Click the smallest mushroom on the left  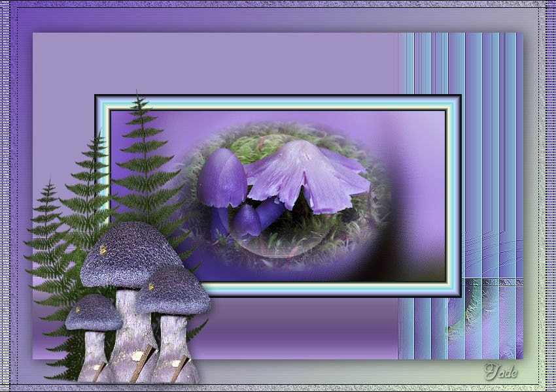tap(94, 314)
